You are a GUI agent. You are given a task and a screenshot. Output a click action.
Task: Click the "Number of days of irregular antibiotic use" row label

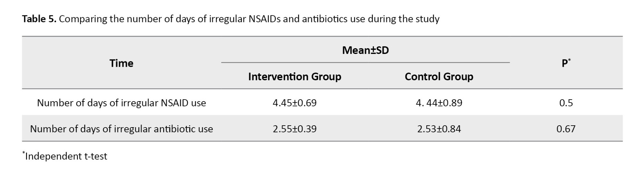pos(121,129)
